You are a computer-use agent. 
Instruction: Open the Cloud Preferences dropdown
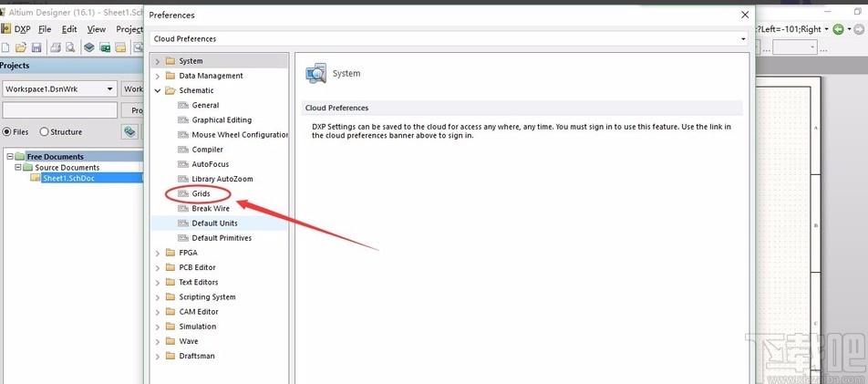point(743,39)
